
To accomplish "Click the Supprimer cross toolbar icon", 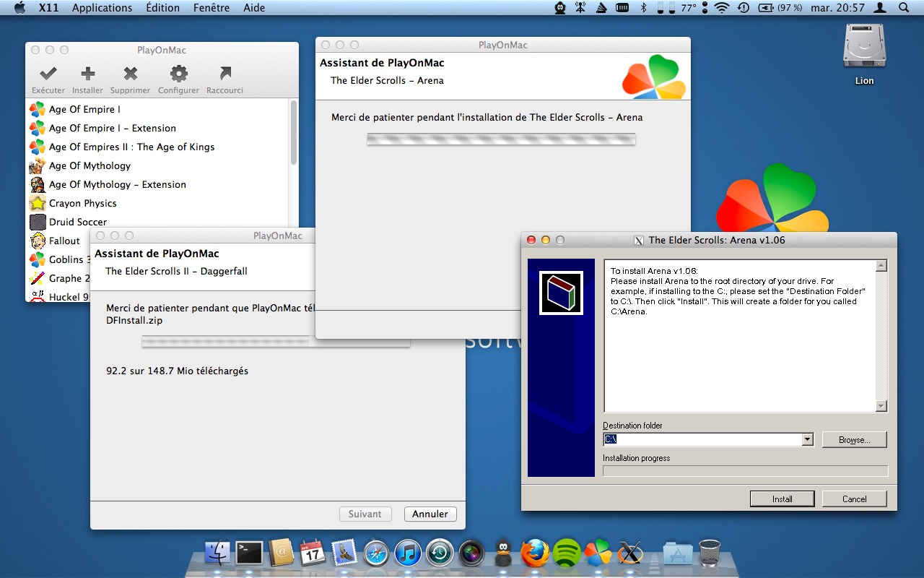I will pos(130,74).
